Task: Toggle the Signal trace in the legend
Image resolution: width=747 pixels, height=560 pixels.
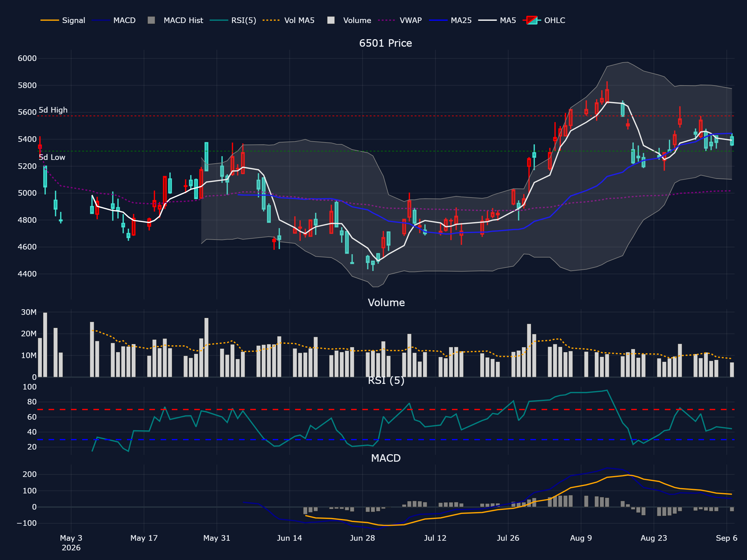Action: coord(63,20)
